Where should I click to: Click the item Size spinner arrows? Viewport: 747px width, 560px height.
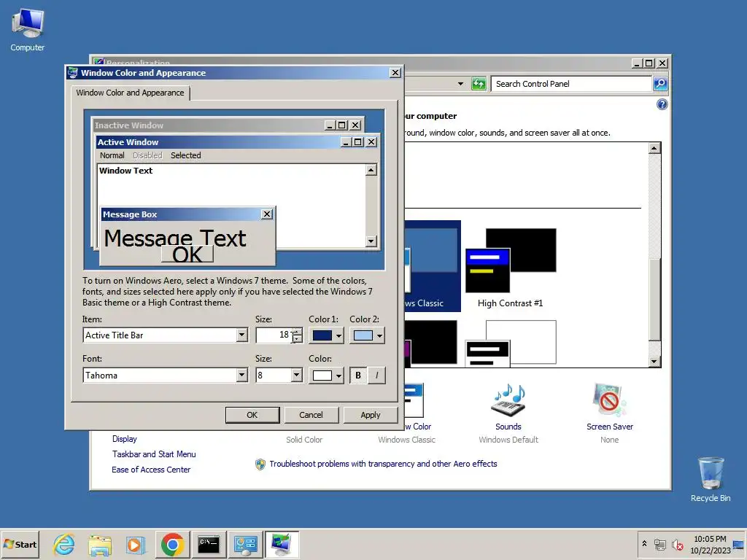[x=298, y=335]
